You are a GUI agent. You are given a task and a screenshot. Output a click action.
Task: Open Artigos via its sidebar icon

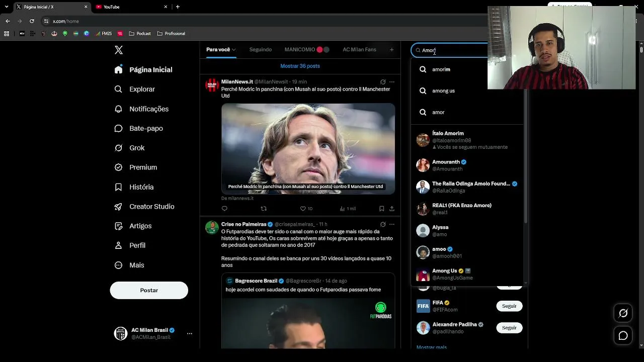point(118,226)
